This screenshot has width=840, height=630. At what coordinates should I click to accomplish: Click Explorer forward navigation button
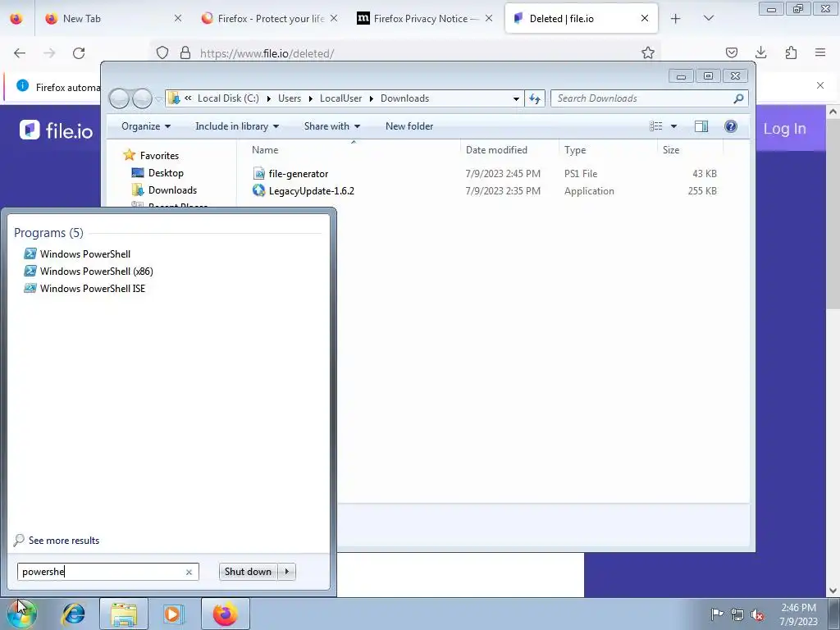pyautogui.click(x=142, y=98)
